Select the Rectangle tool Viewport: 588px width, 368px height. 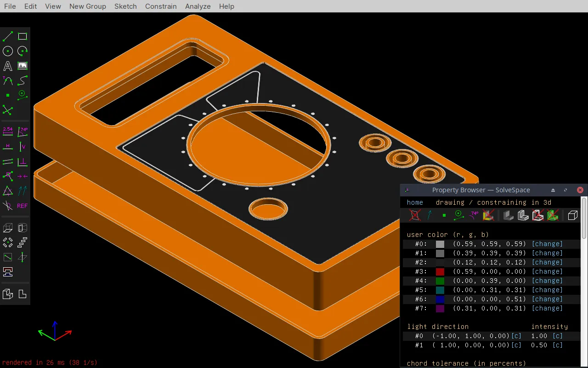click(22, 36)
